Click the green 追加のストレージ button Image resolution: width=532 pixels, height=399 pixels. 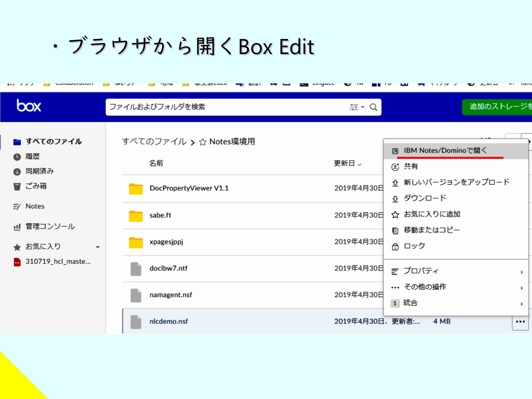[x=497, y=107]
